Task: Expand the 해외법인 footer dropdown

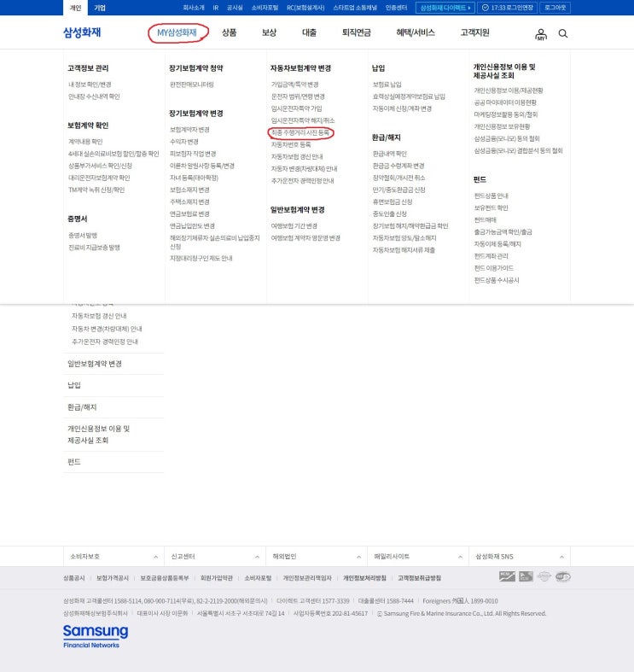Action: pyautogui.click(x=317, y=556)
